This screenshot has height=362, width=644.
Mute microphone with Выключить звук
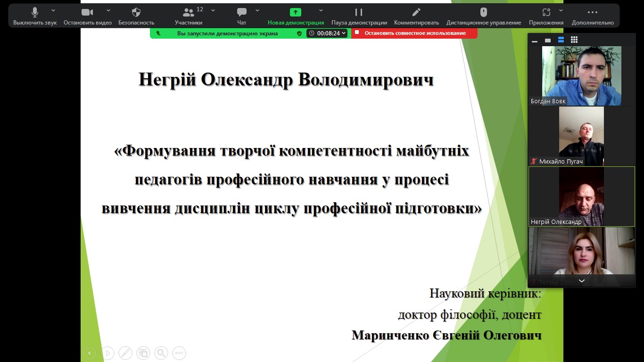(35, 16)
